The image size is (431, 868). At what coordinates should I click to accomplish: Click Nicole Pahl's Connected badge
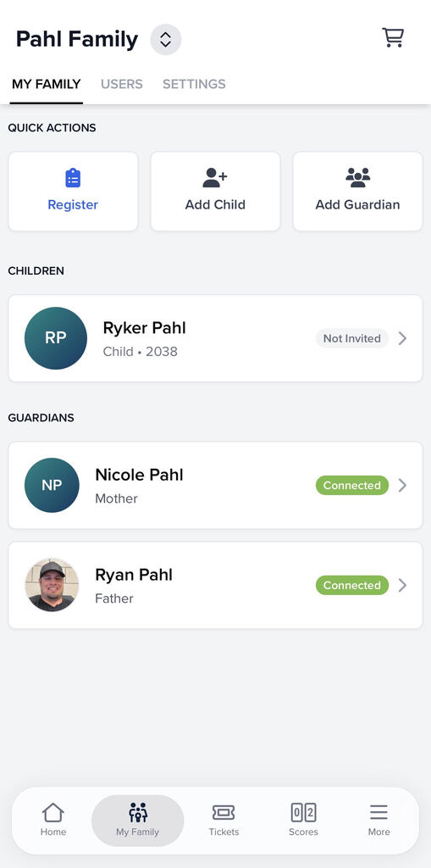tap(352, 486)
